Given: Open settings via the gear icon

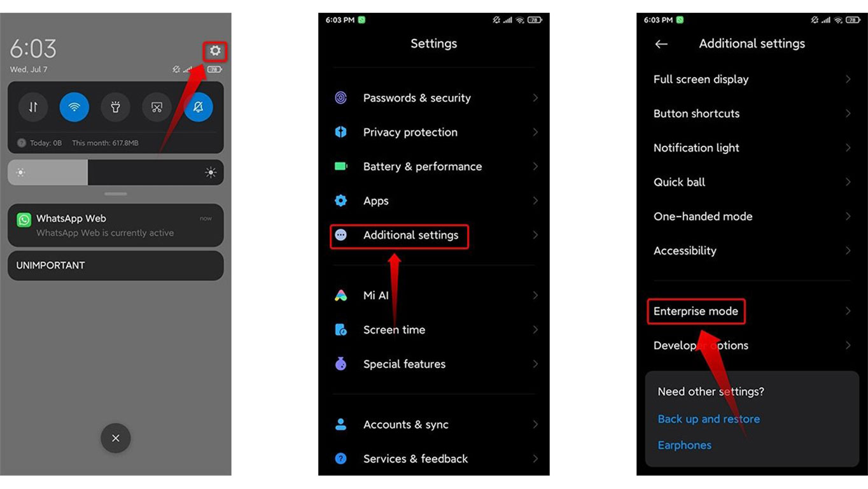Looking at the screenshot, I should tap(215, 51).
